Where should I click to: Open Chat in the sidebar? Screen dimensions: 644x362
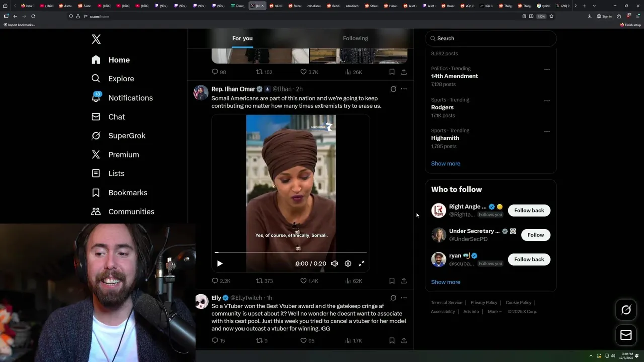[x=108, y=117]
